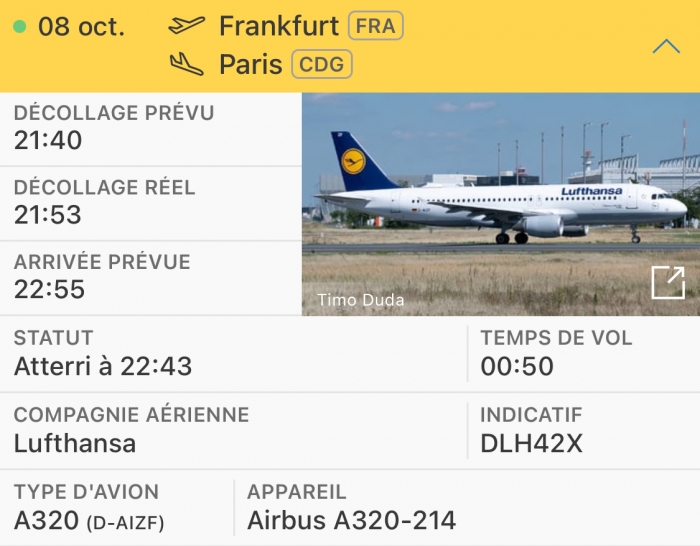This screenshot has height=546, width=700.
Task: Tap the Lufthansa airline name
Action: click(x=75, y=443)
